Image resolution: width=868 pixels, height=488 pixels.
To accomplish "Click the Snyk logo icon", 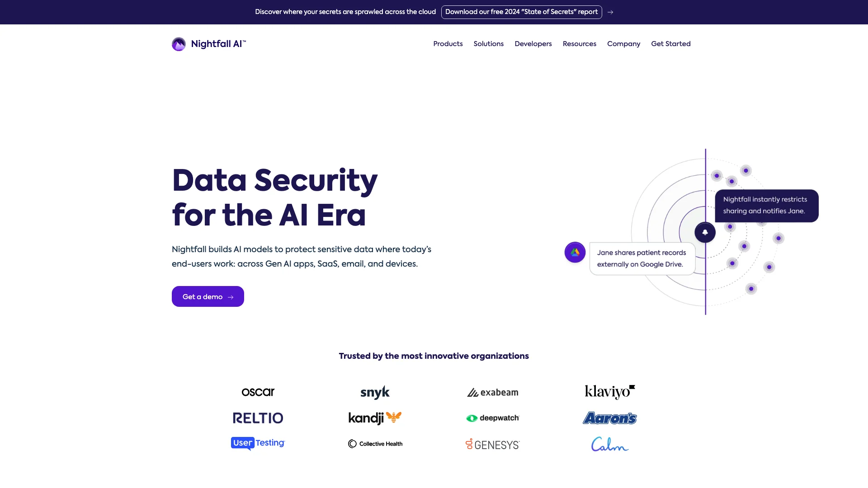I will [x=375, y=391].
